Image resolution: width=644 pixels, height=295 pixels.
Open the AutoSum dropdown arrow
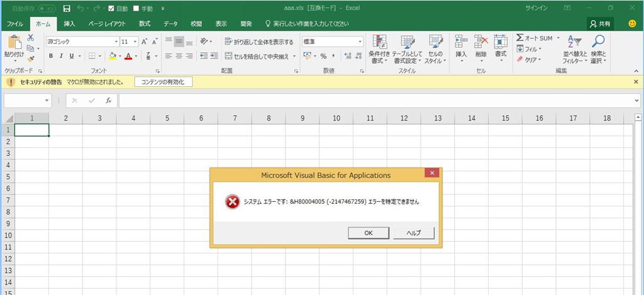click(x=558, y=38)
